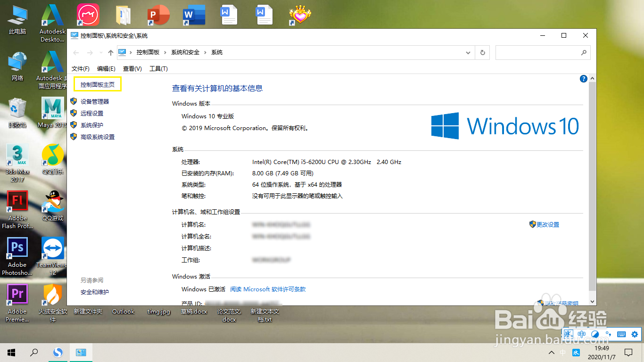Open 高级系统设置 link
Screen dimensions: 644x362
click(97, 137)
